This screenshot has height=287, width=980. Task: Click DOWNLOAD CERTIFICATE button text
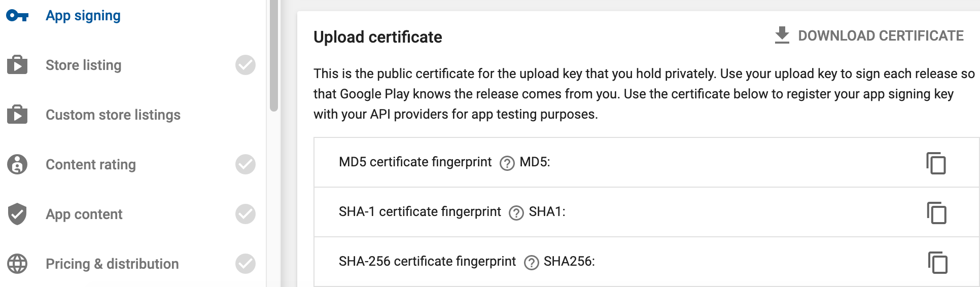(x=881, y=35)
